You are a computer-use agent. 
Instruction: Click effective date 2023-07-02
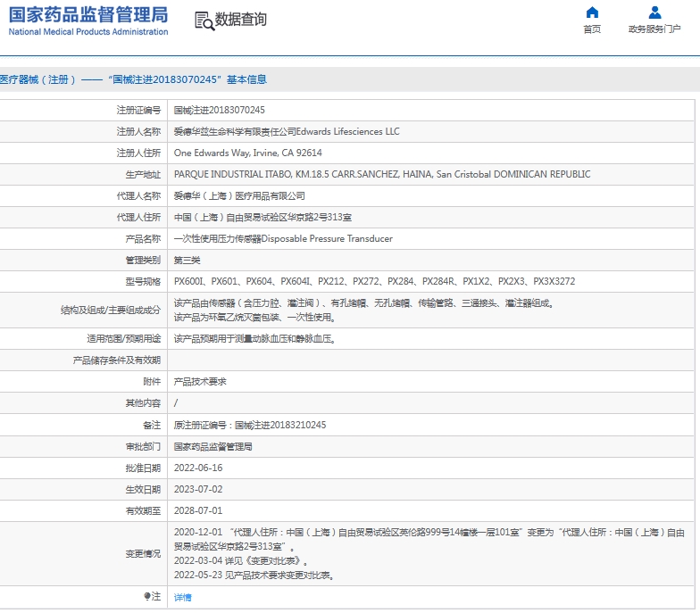(198, 489)
